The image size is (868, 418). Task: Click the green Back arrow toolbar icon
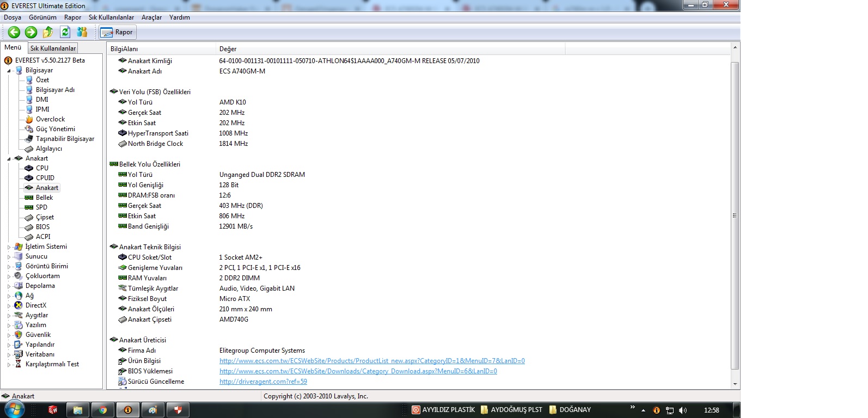14,32
